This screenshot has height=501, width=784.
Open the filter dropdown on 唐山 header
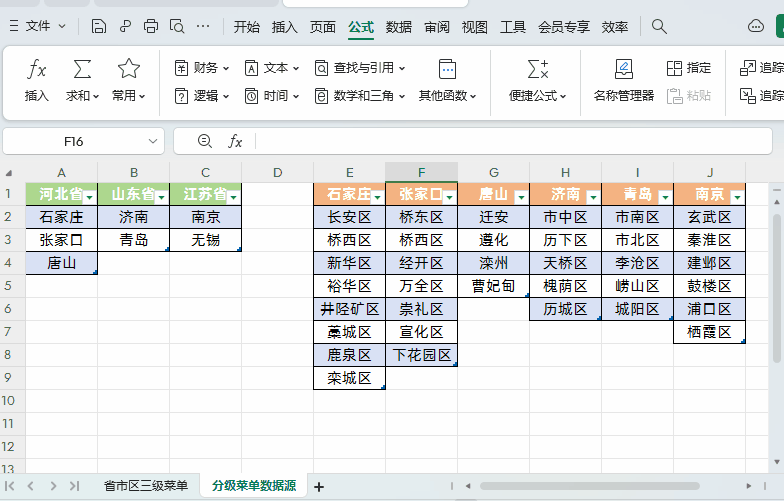pyautogui.click(x=522, y=198)
